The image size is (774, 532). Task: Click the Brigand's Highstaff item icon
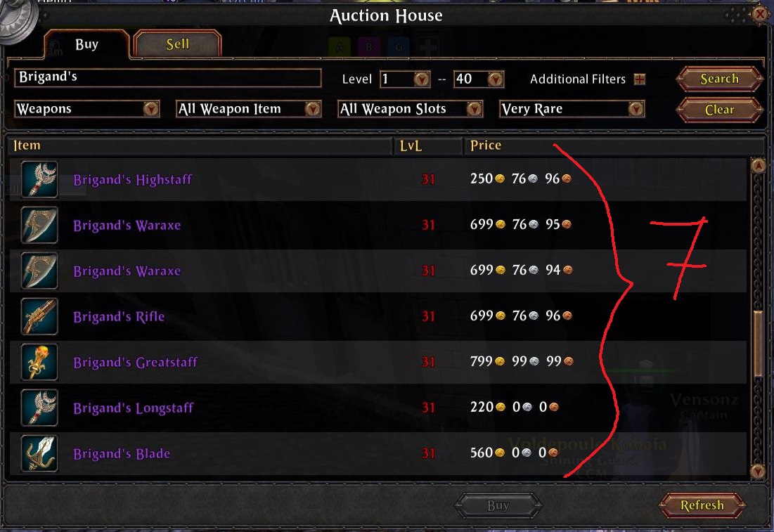coord(39,179)
